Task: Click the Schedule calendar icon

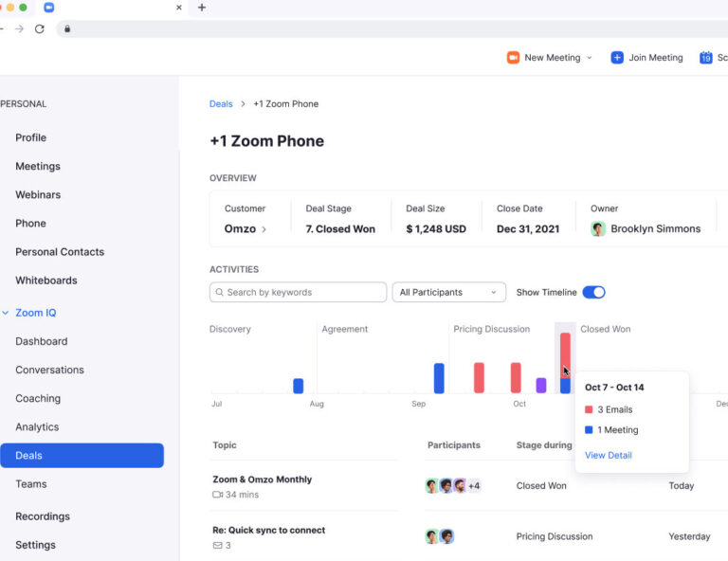Action: [x=705, y=58]
